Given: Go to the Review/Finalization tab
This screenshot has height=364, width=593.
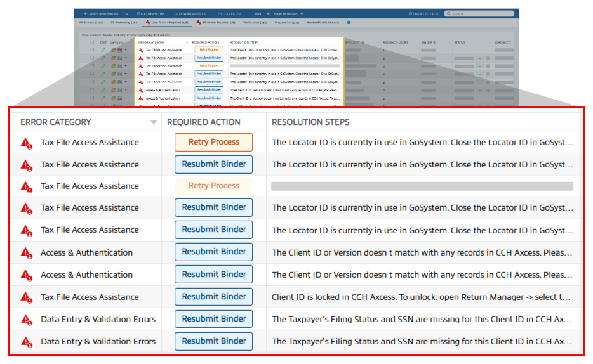Looking at the screenshot, I should pyautogui.click(x=323, y=23).
